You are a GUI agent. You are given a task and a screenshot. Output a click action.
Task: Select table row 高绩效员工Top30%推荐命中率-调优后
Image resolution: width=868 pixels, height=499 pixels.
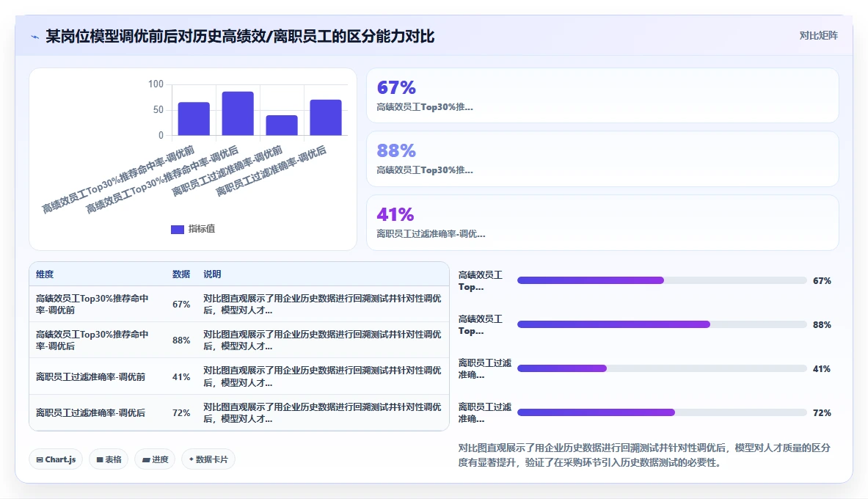click(x=239, y=340)
